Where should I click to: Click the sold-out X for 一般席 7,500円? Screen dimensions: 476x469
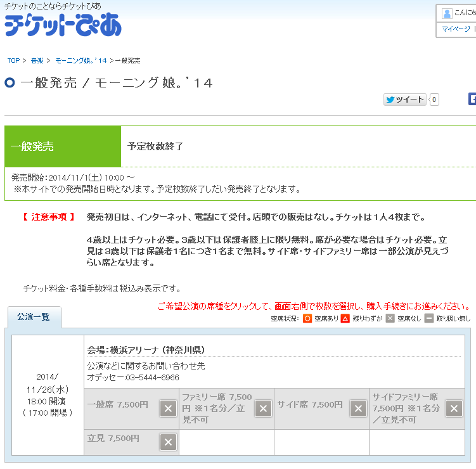coord(168,409)
